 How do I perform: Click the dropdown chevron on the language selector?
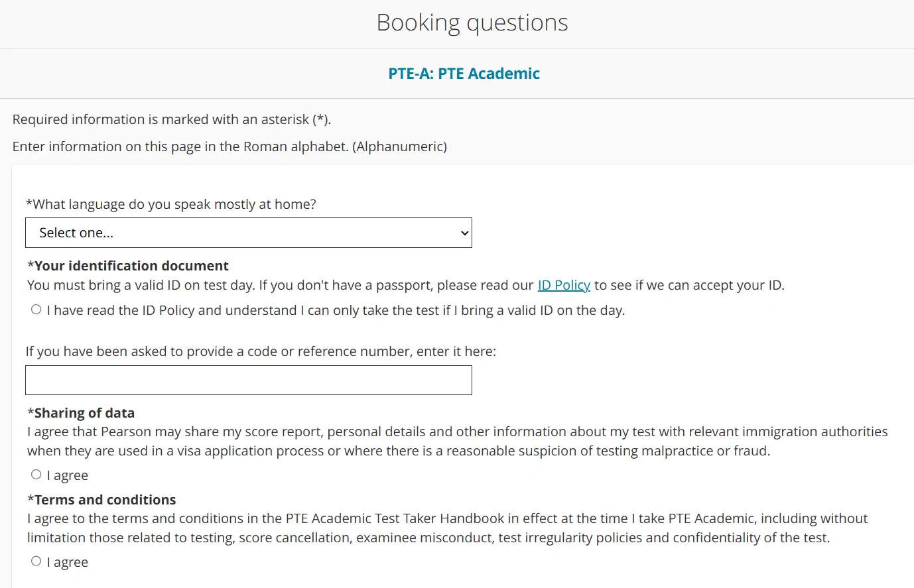click(x=464, y=233)
